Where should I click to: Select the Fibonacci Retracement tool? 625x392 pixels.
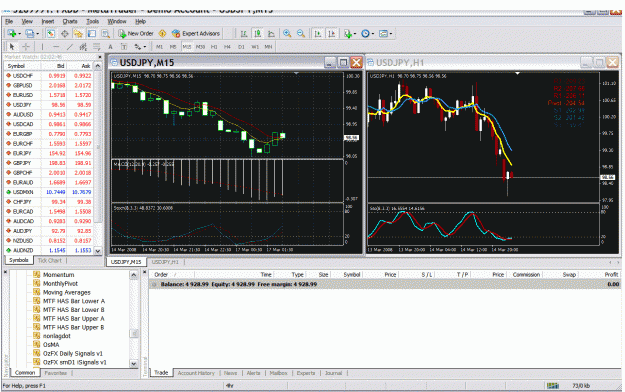[96, 47]
